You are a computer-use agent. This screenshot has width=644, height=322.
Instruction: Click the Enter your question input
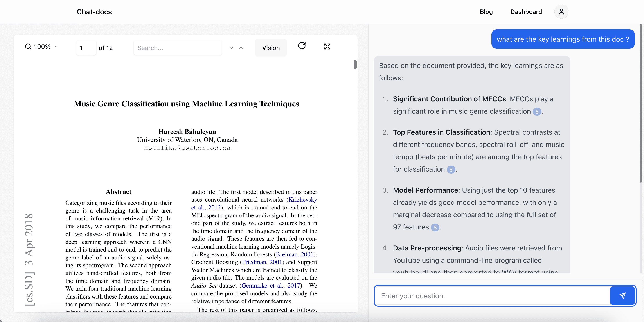click(493, 296)
